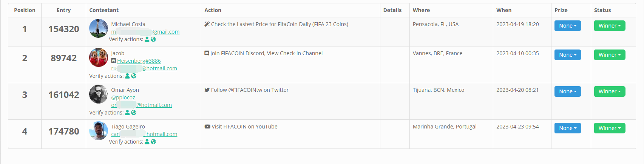This screenshot has width=644, height=164.
Task: Open the Winner status dropdown for entry 89742
Action: point(609,55)
